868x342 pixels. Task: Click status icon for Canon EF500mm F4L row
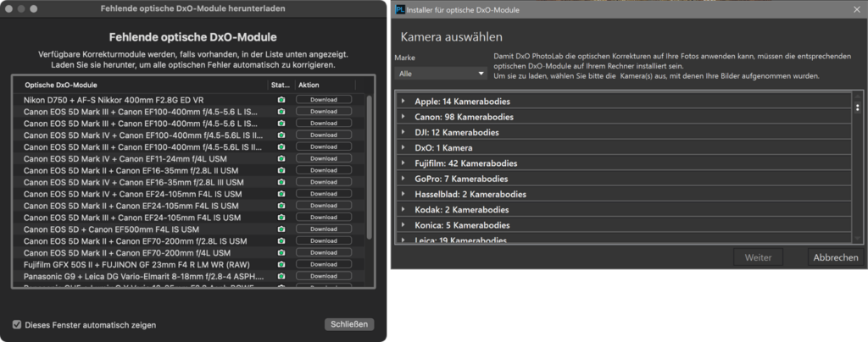281,229
